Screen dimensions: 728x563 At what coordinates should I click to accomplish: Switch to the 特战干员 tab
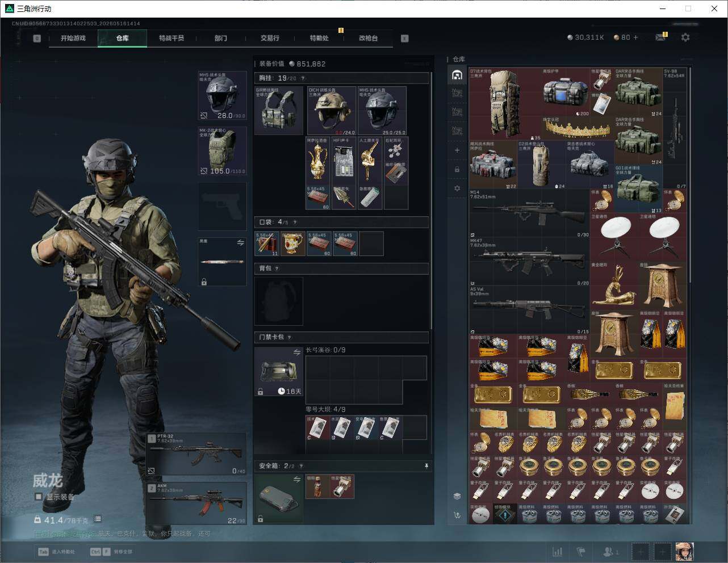click(171, 38)
